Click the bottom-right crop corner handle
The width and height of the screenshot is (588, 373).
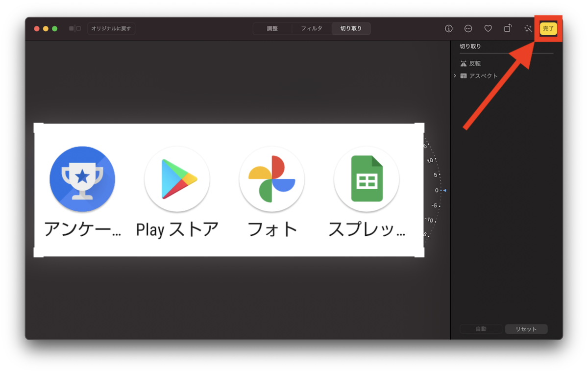(419, 252)
